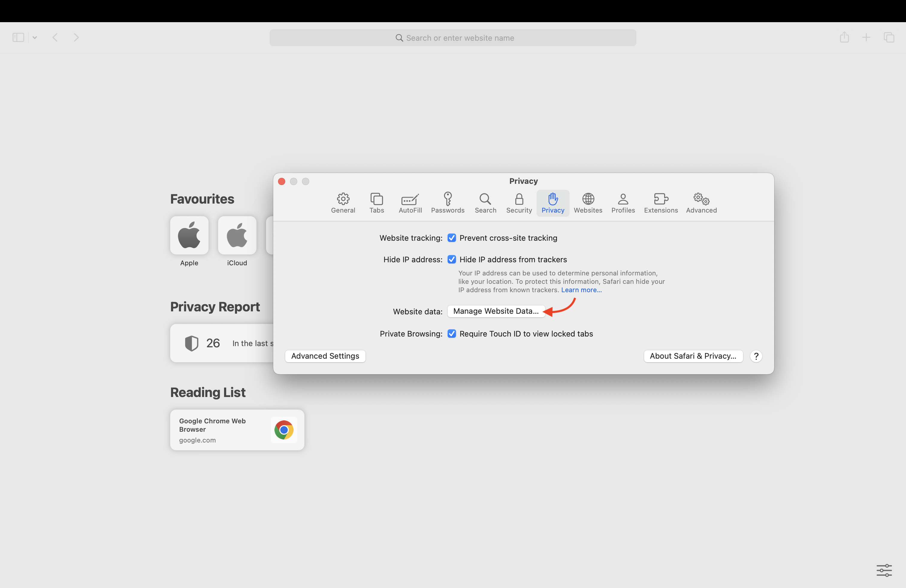The width and height of the screenshot is (906, 588).
Task: Click google.com text in Reading List
Action: coord(197,440)
